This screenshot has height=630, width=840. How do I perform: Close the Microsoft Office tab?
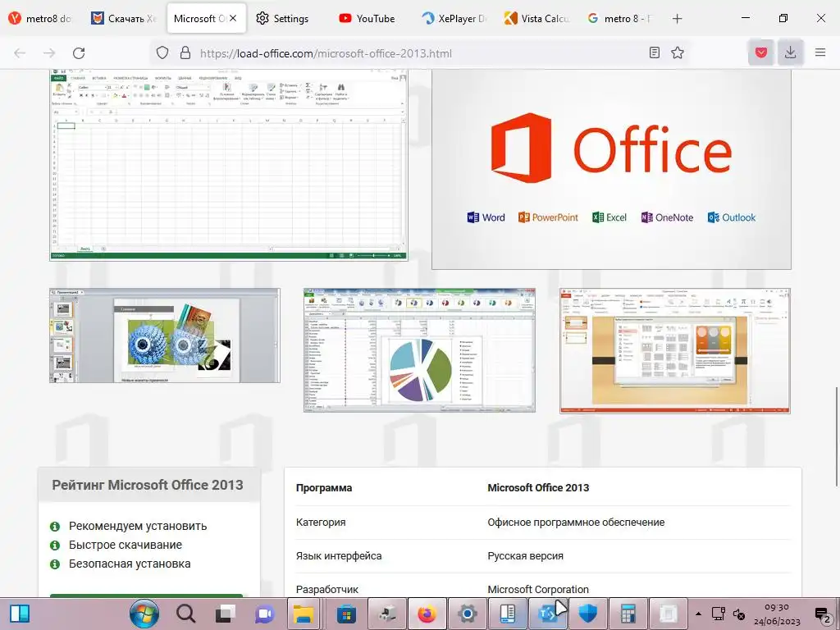point(233,18)
